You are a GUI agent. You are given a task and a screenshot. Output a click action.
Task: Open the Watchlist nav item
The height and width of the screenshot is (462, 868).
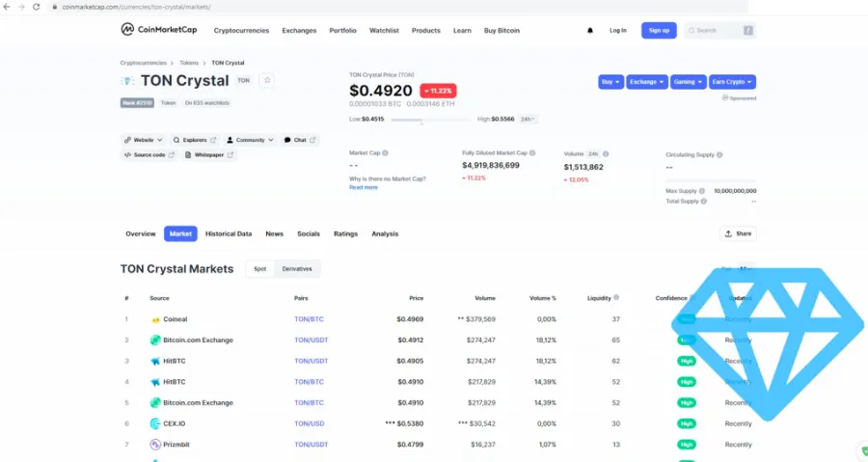(384, 31)
